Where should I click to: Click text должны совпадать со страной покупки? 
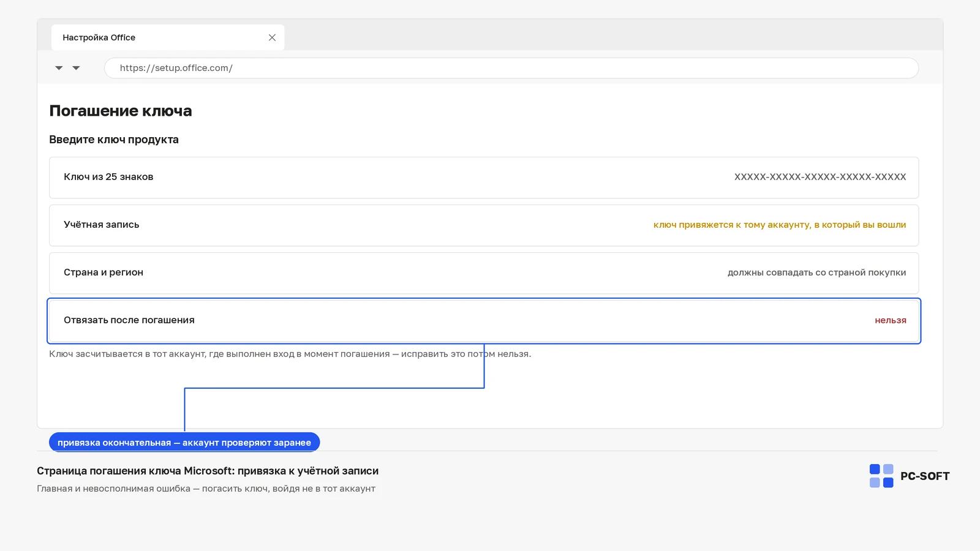click(816, 272)
